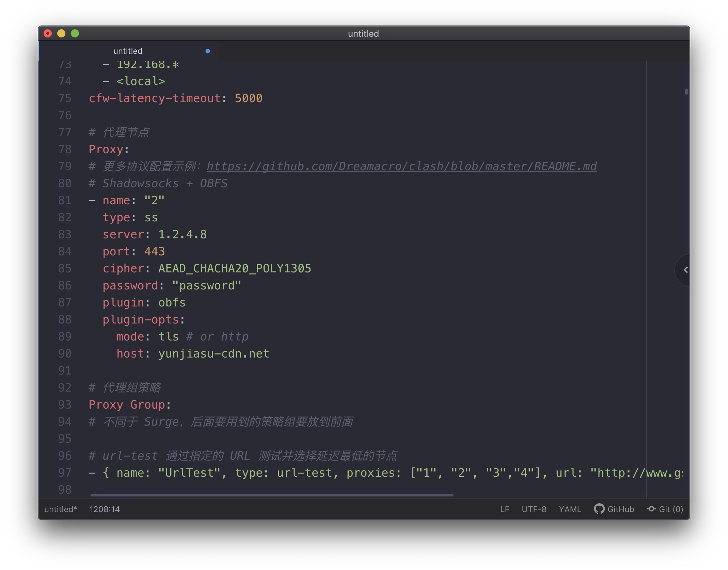This screenshot has height=570, width=728.
Task: Place cursor on the port value 443
Action: pyautogui.click(x=155, y=251)
